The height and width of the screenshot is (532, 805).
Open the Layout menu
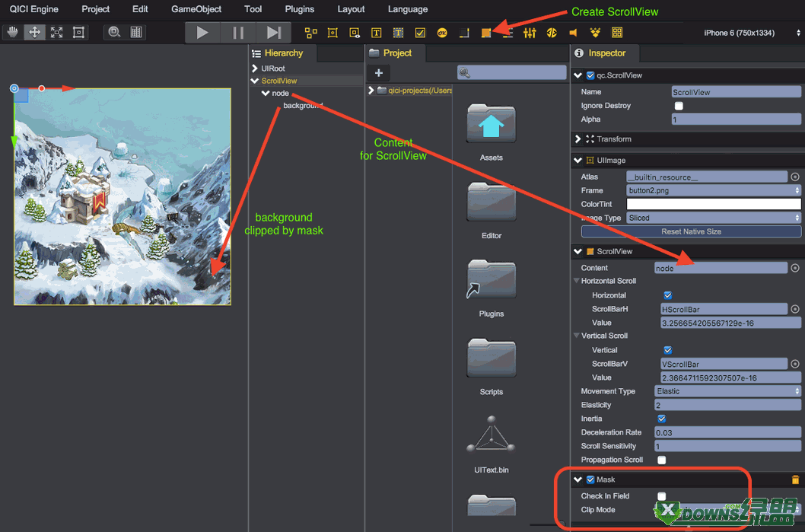point(351,9)
